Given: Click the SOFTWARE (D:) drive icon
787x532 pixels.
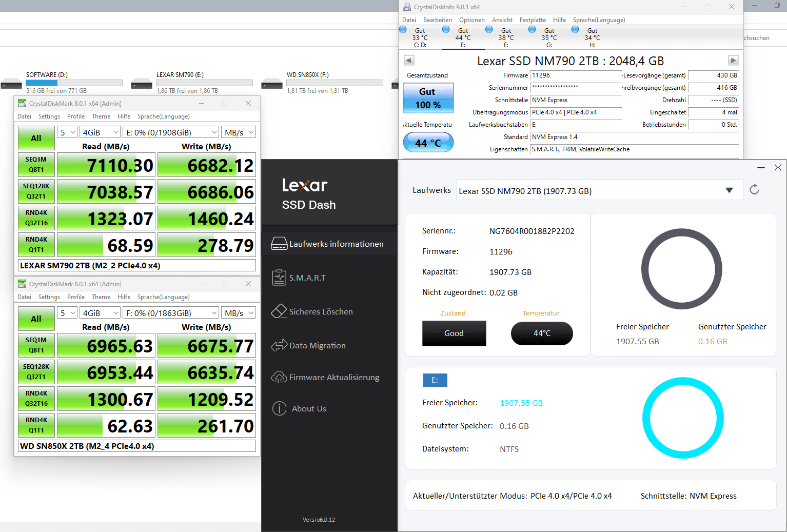Looking at the screenshot, I should (11, 84).
